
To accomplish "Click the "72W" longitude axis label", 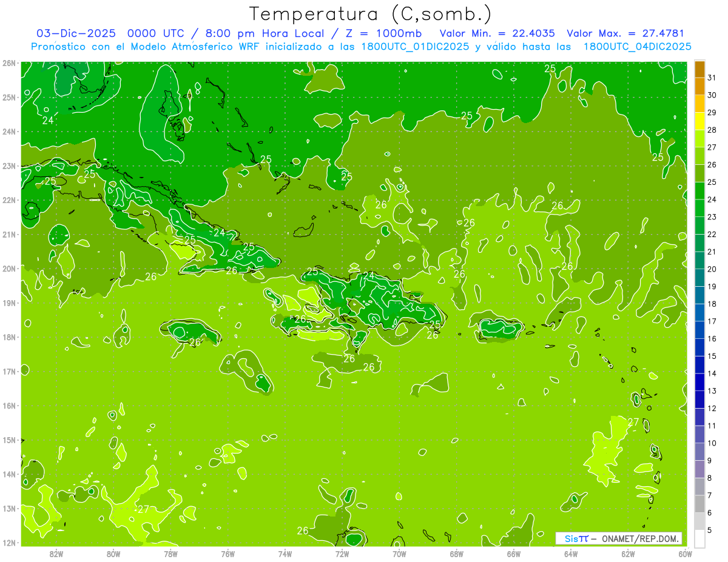I will 342,554.
